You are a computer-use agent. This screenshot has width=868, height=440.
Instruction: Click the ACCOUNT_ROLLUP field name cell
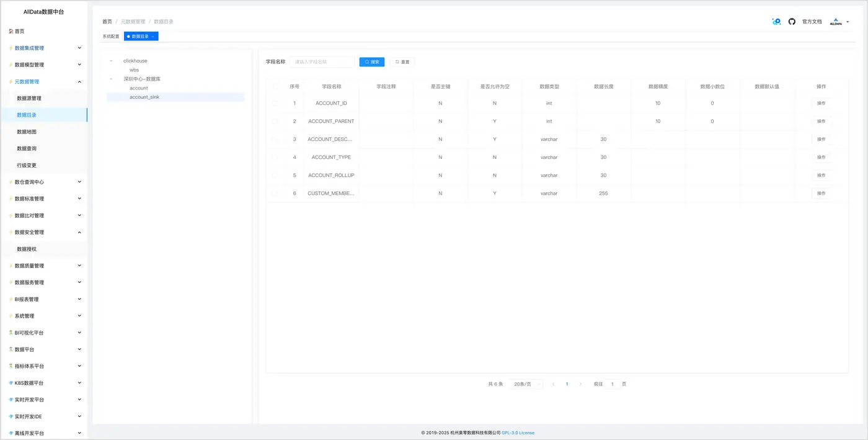point(331,175)
